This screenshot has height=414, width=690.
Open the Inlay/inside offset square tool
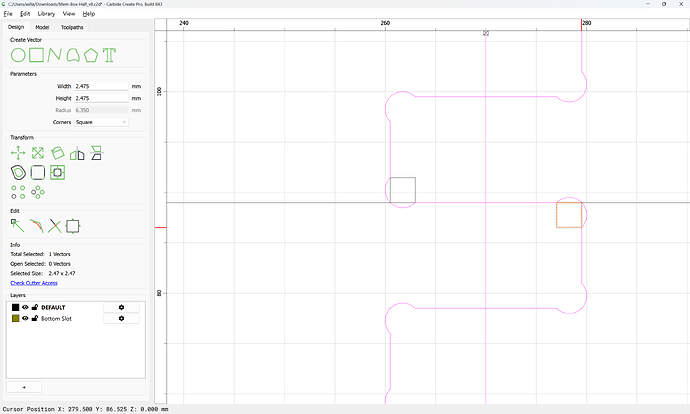coord(58,172)
